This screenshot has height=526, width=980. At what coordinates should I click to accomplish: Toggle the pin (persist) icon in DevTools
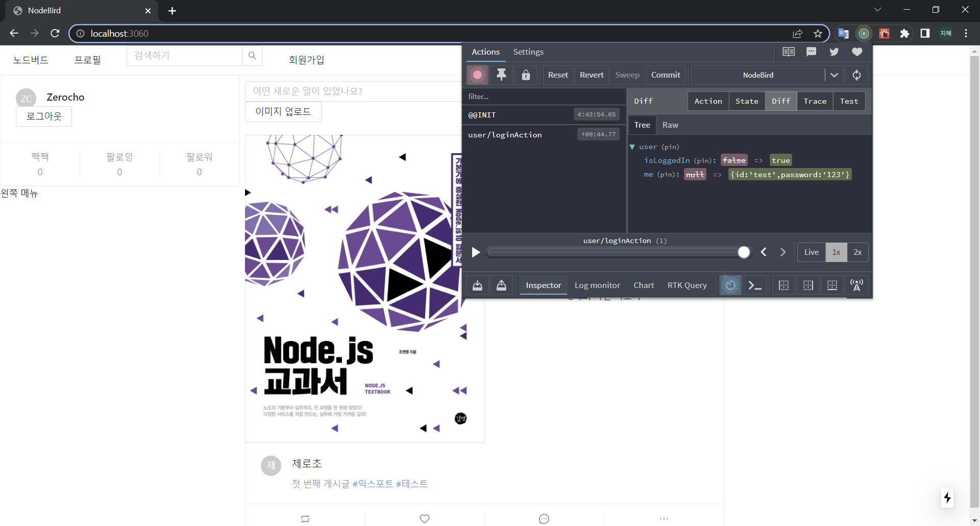pyautogui.click(x=501, y=75)
